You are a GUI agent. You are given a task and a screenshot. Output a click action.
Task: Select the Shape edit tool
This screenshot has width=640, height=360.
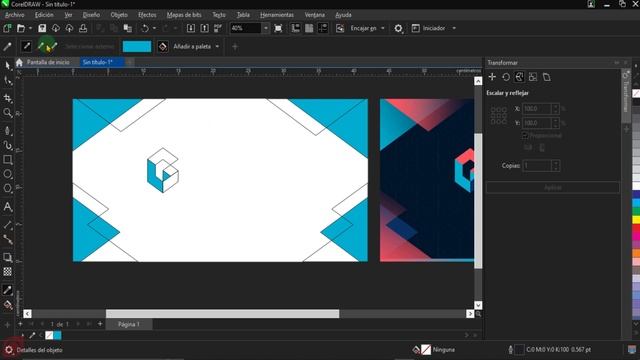7,81
